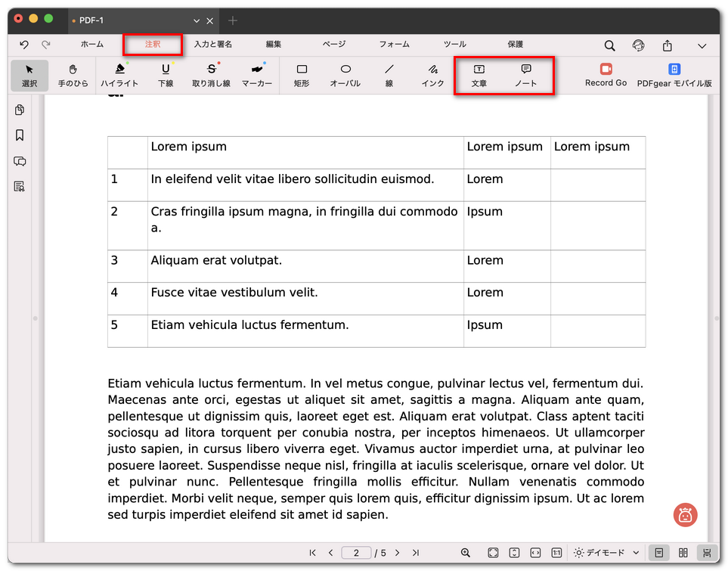728x571 pixels.
Task: Switch to two-page side-by-side view
Action: point(683,553)
